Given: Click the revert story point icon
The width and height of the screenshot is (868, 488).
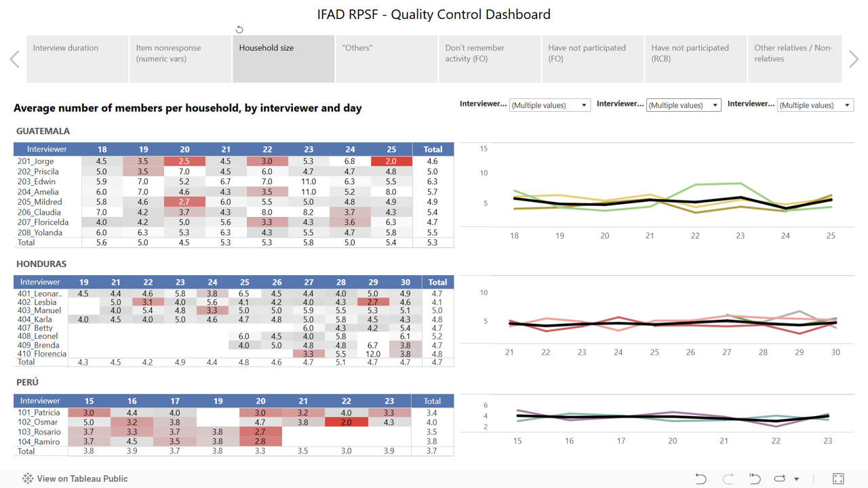Looking at the screenshot, I should [x=239, y=30].
